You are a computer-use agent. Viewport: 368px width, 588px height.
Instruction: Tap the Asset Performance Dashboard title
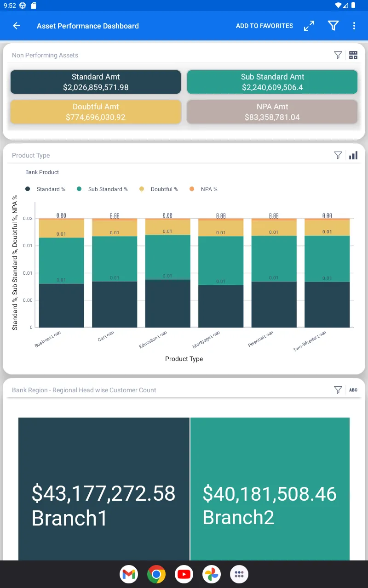[x=88, y=26]
